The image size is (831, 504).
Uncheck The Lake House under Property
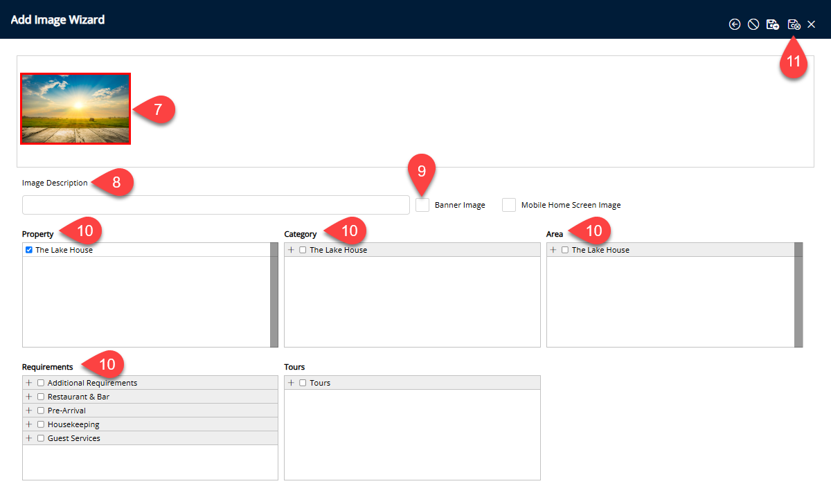29,250
